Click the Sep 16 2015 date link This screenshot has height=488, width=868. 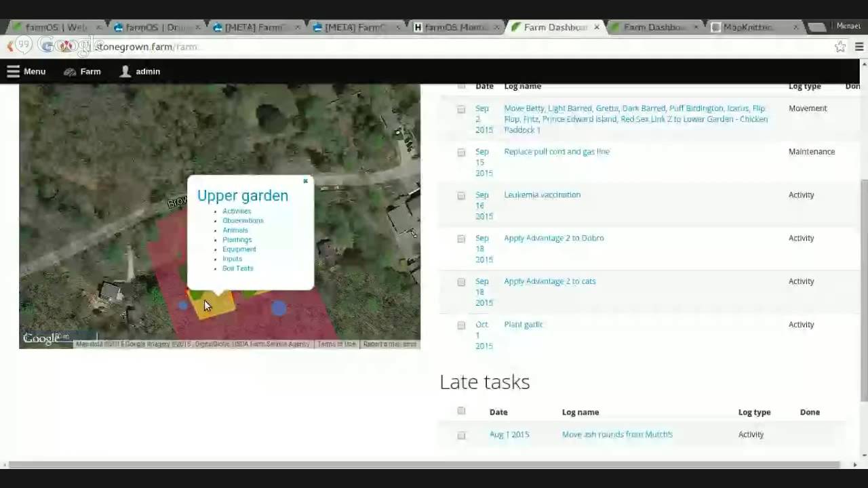coord(484,205)
